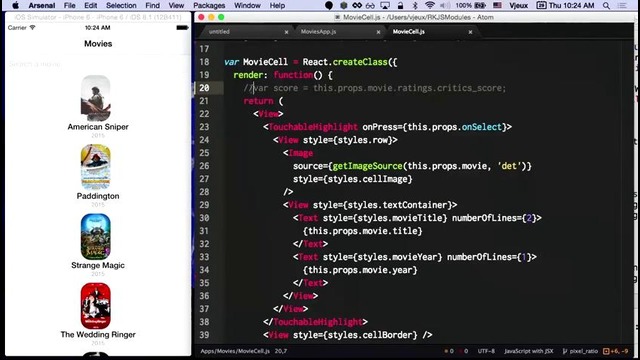This screenshot has width=640, height=360.
Task: Click the pixel_ratio git branch indicator
Action: point(580,351)
